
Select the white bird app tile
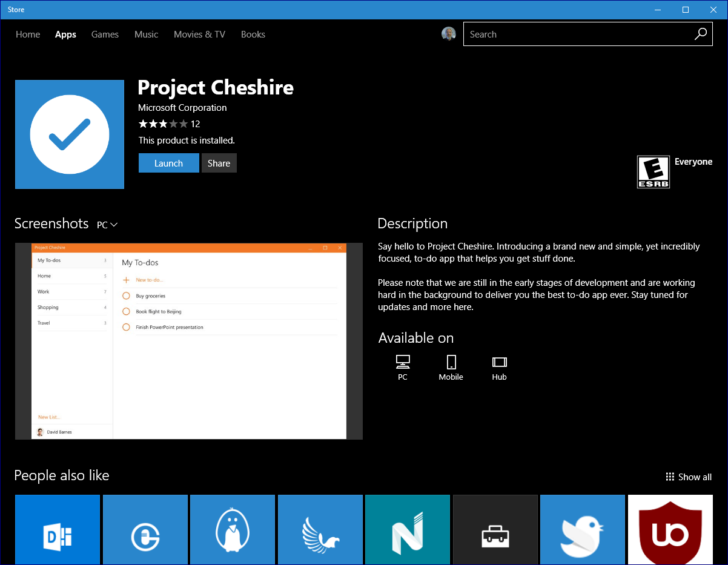(582, 530)
